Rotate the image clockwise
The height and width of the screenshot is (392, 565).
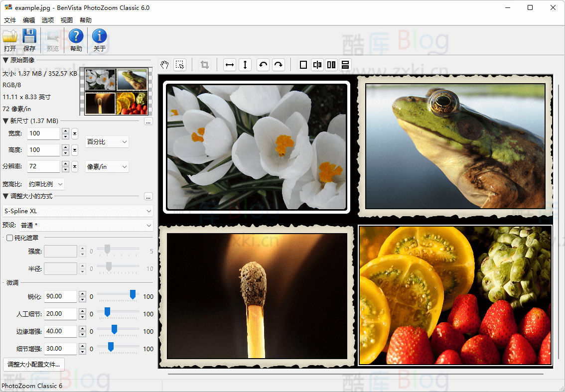(278, 65)
